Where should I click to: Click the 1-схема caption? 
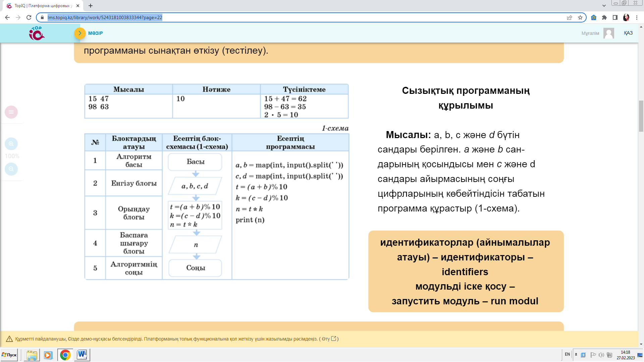coord(335,128)
